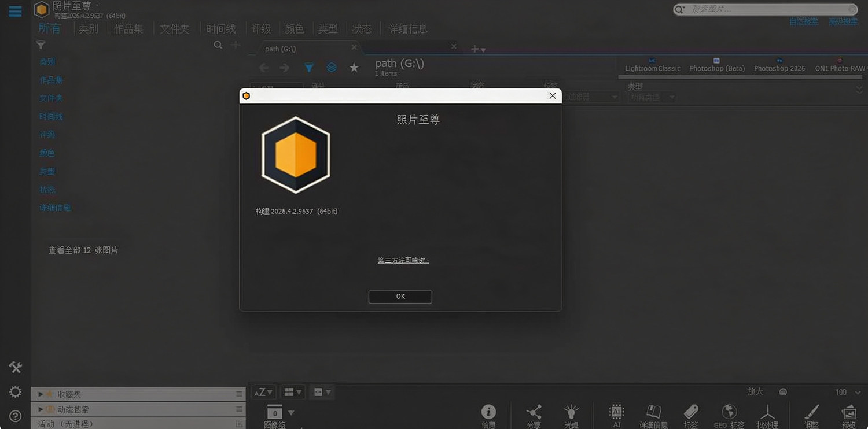Open the hamburger main menu

click(x=15, y=11)
